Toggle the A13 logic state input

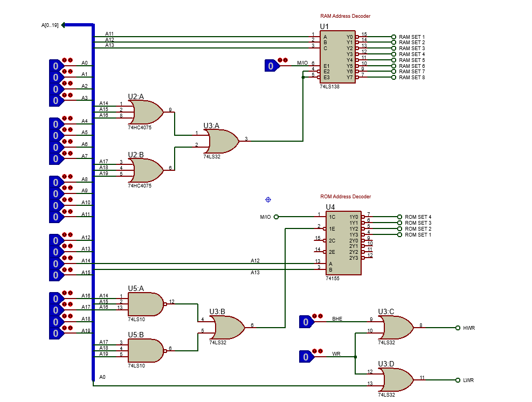(x=56, y=252)
